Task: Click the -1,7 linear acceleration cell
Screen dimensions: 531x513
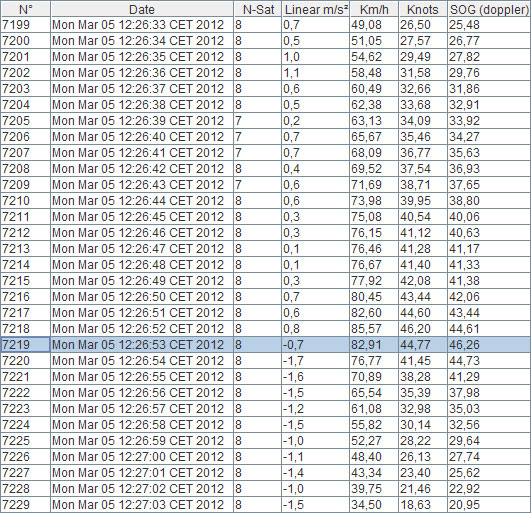Action: (316, 361)
